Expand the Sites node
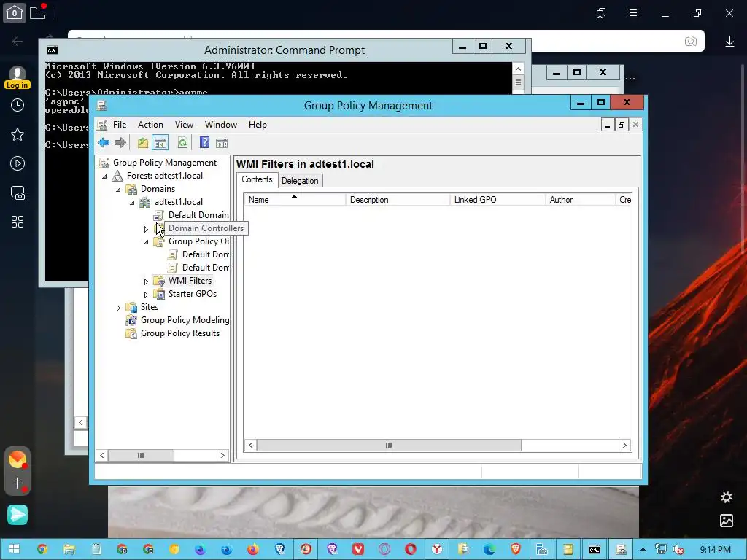Image resolution: width=747 pixels, height=560 pixels. (x=118, y=308)
